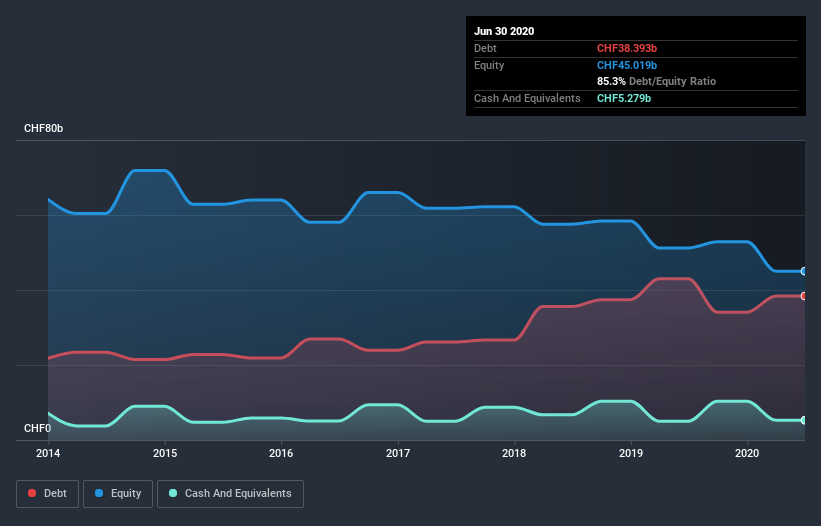821x526 pixels.
Task: Click the 85.3% Debt/Equity Ratio text
Action: (657, 82)
